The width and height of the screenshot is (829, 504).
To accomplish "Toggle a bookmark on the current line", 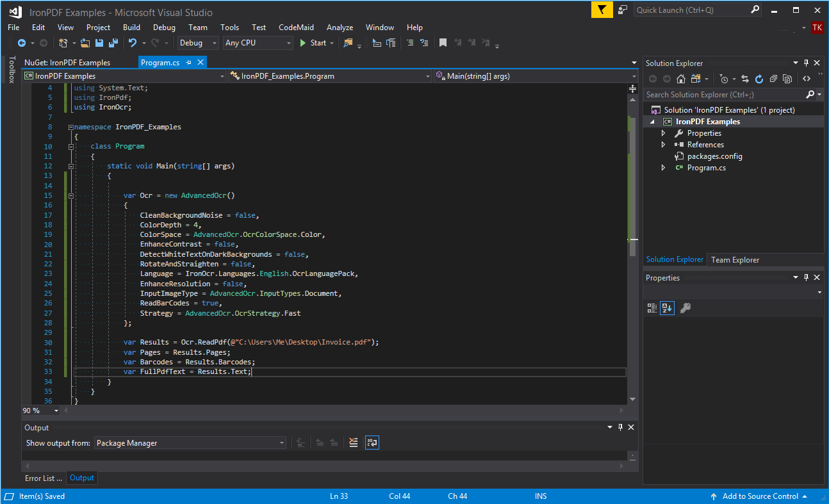I will pyautogui.click(x=443, y=43).
